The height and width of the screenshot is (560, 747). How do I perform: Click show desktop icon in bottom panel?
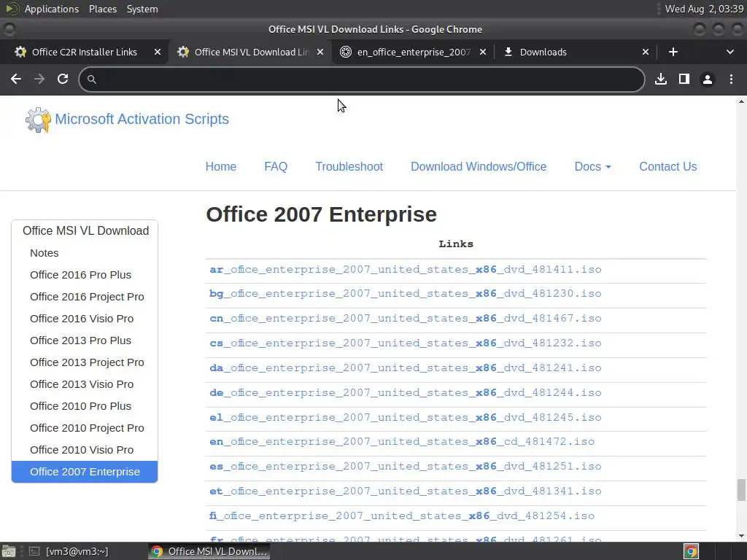[x=9, y=551]
